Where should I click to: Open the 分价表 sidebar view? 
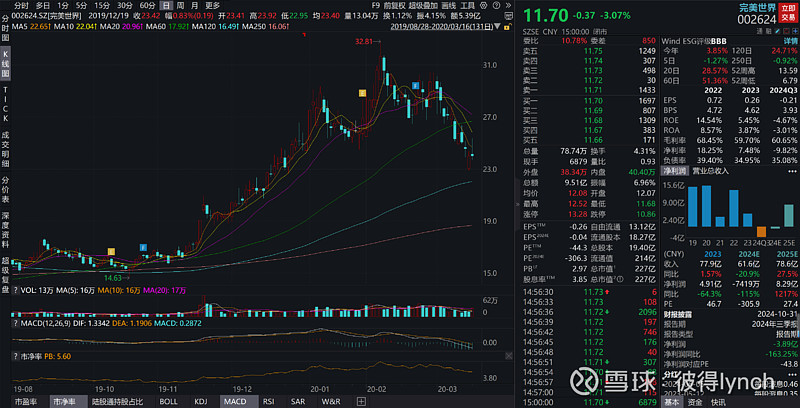point(5,190)
